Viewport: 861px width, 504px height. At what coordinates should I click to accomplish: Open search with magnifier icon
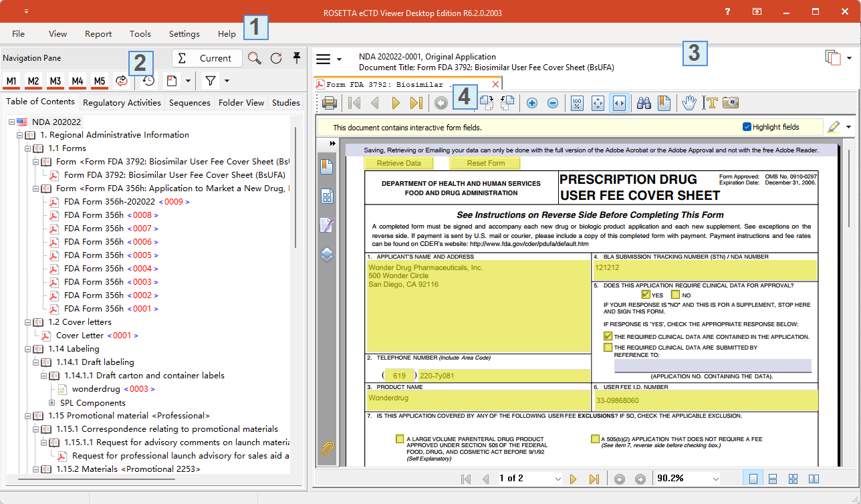pyautogui.click(x=255, y=58)
